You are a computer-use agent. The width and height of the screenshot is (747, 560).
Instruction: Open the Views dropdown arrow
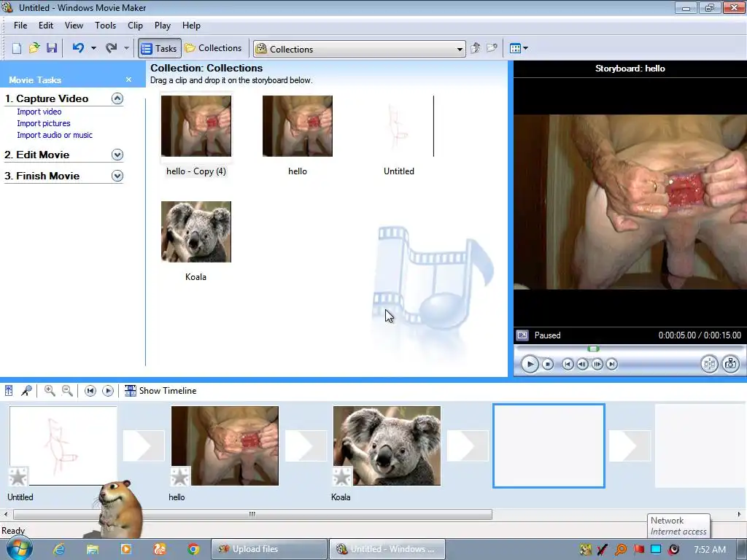[x=525, y=48]
